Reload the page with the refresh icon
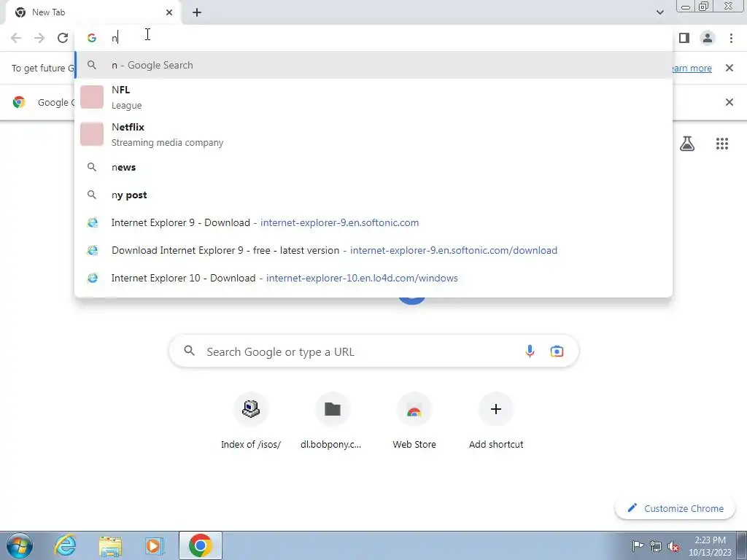 (63, 38)
